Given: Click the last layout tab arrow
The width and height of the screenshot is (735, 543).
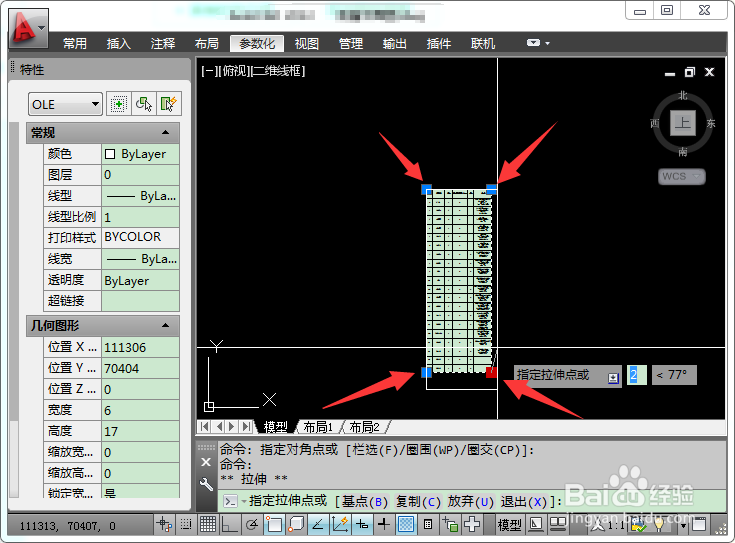Looking at the screenshot, I should click(246, 427).
